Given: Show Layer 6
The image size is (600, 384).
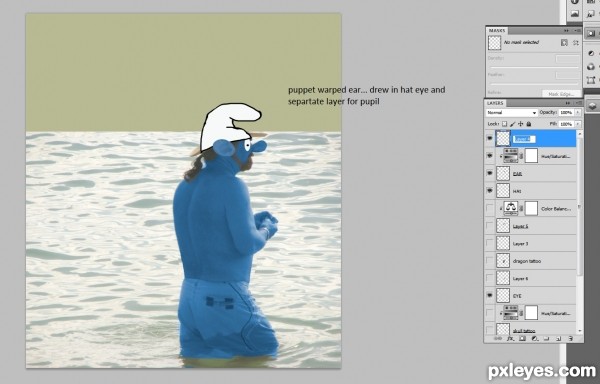Looking at the screenshot, I should pos(490,278).
